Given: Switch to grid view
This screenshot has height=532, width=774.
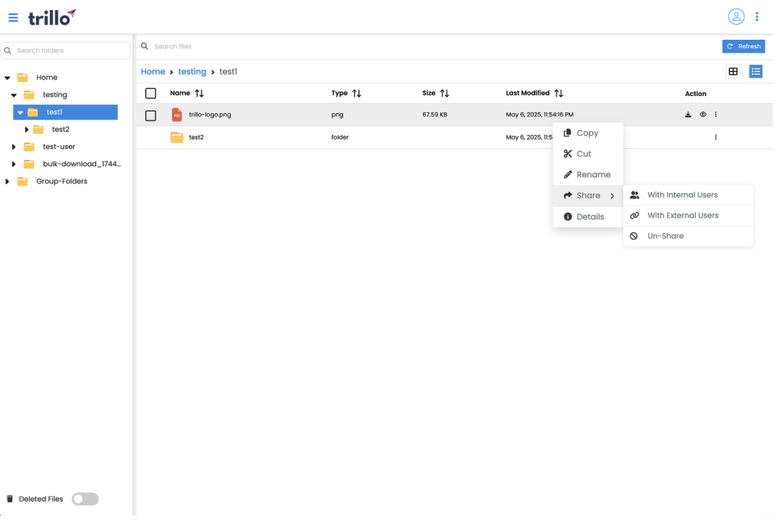Looking at the screenshot, I should (733, 72).
